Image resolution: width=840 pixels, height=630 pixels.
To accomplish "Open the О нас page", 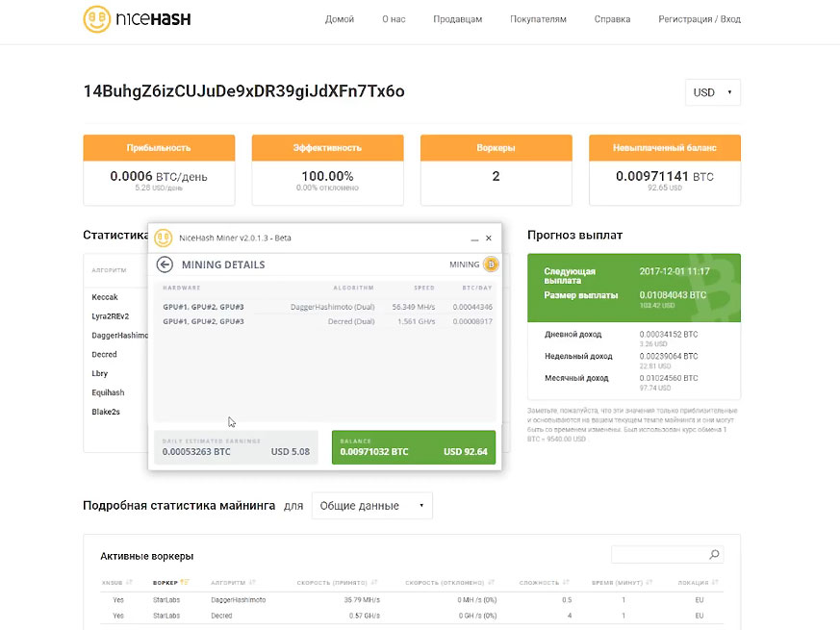I will click(x=394, y=19).
